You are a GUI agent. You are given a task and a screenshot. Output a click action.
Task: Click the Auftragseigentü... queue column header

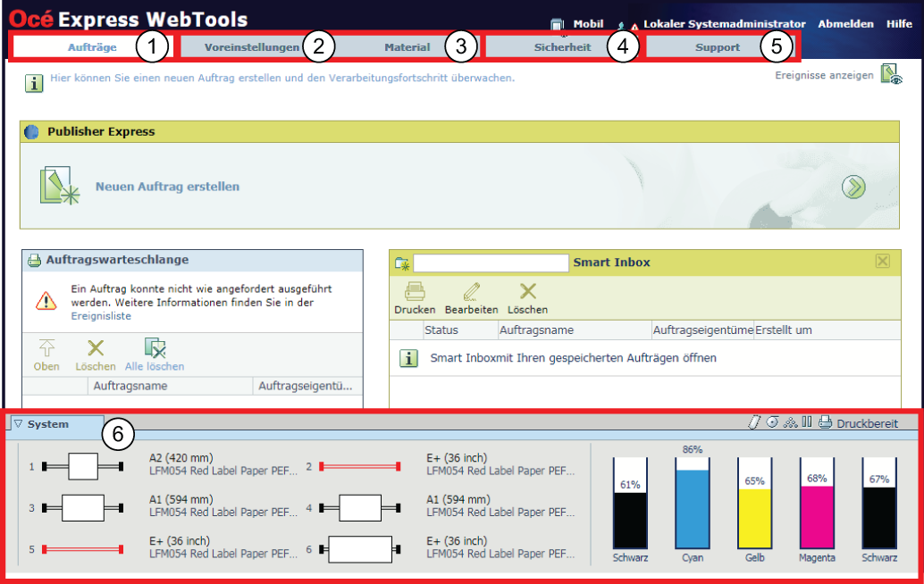pos(307,386)
